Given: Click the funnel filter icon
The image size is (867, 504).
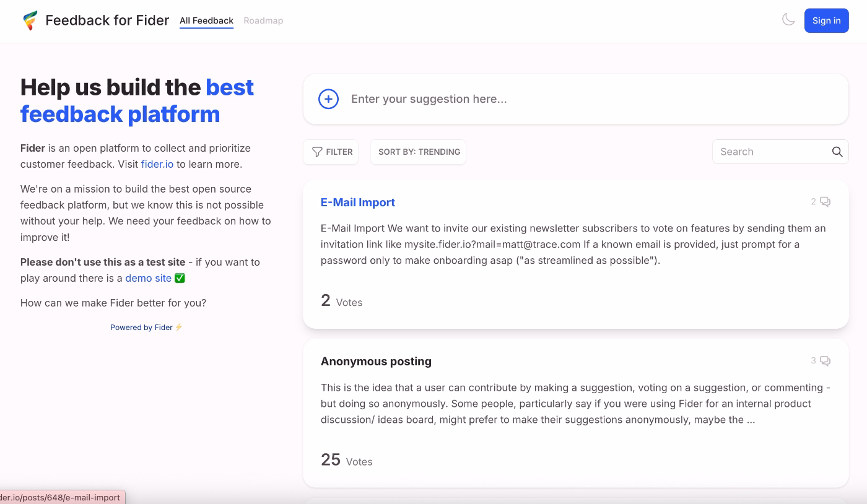Looking at the screenshot, I should [317, 152].
